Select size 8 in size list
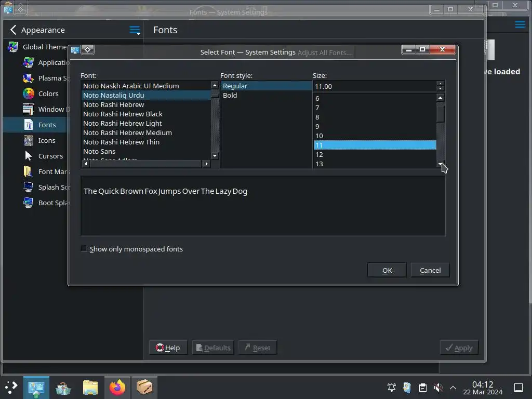The image size is (532, 399). pyautogui.click(x=375, y=117)
